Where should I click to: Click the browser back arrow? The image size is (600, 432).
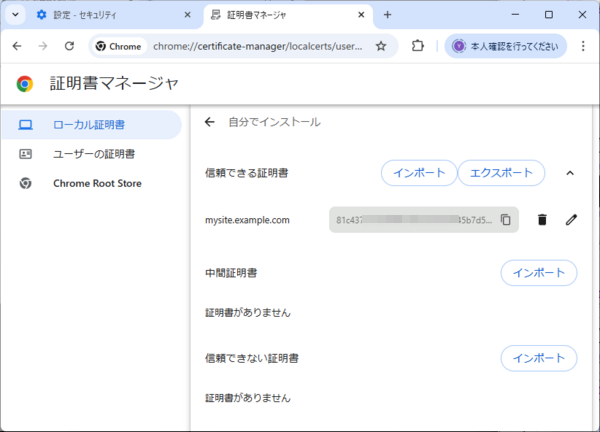17,46
